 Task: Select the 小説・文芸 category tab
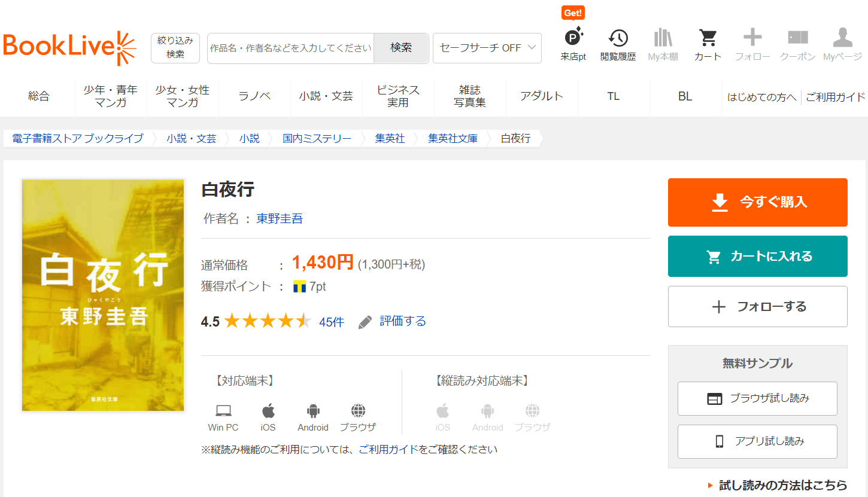(x=326, y=96)
